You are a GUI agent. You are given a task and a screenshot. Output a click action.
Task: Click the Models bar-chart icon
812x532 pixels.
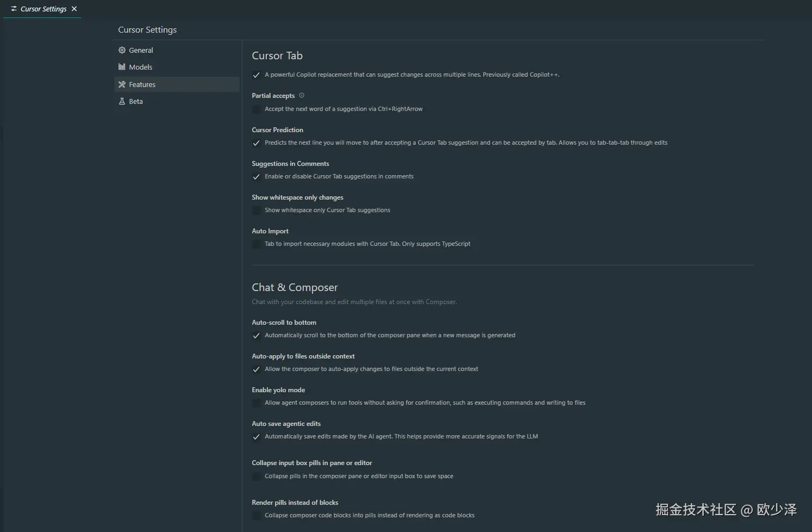pos(122,67)
